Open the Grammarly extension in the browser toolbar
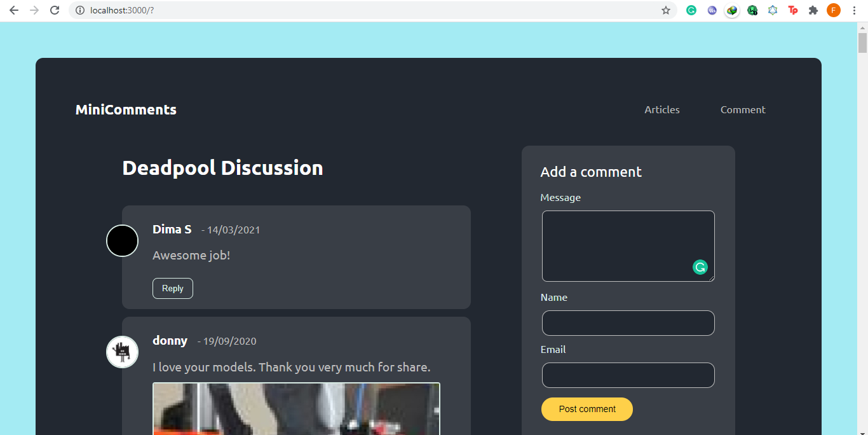The image size is (868, 435). 691,10
